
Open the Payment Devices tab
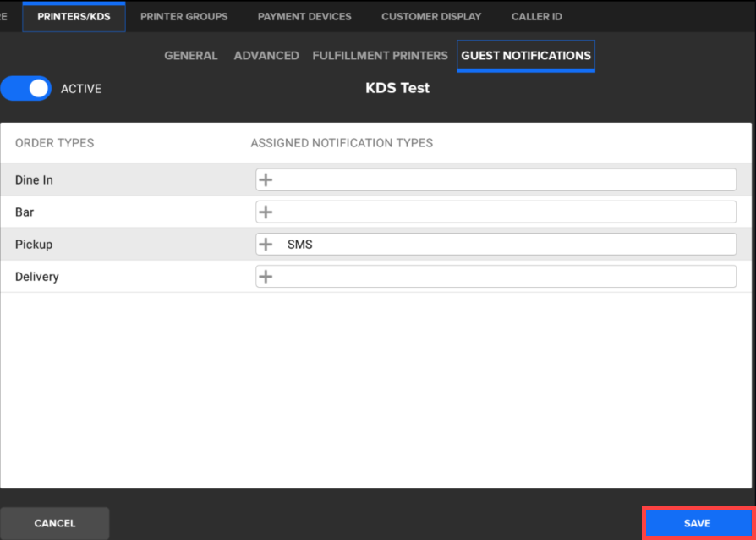304,17
